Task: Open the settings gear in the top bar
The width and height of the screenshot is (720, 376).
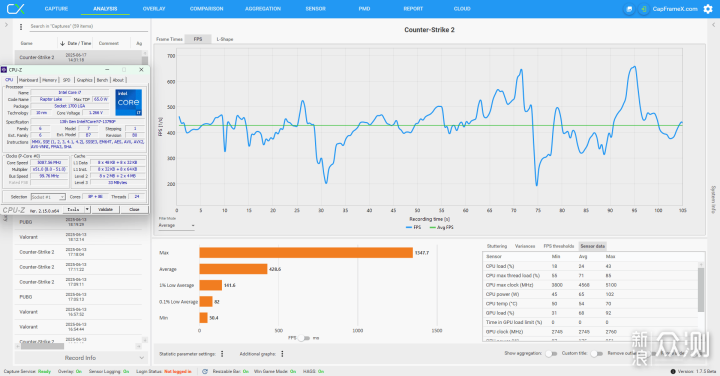Action: 708,9
